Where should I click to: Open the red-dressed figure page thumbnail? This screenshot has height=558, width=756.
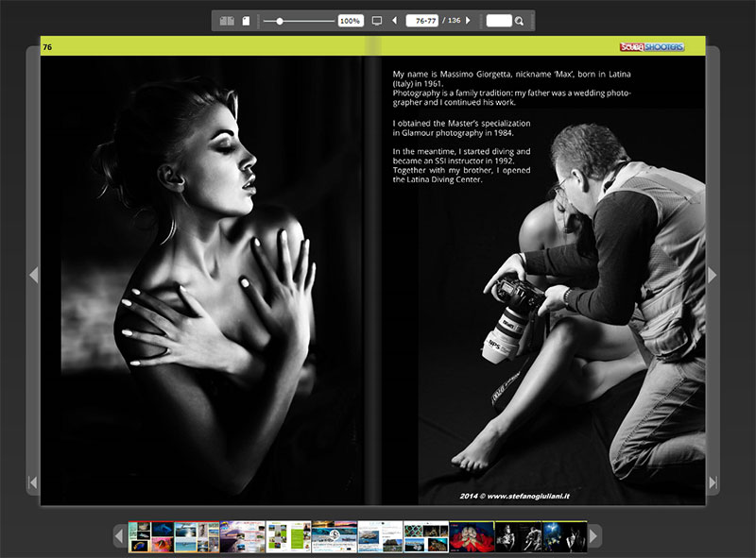pyautogui.click(x=472, y=536)
